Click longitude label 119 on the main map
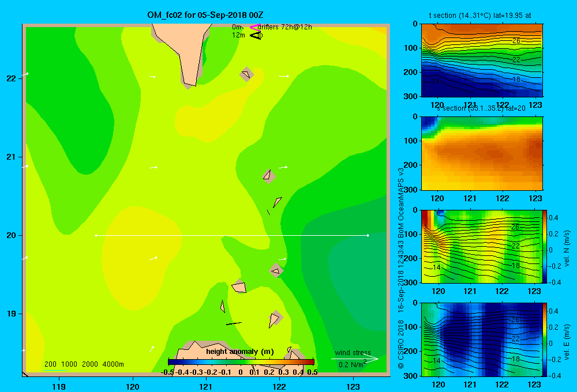Screen dimensions: 577x392 (59, 387)
